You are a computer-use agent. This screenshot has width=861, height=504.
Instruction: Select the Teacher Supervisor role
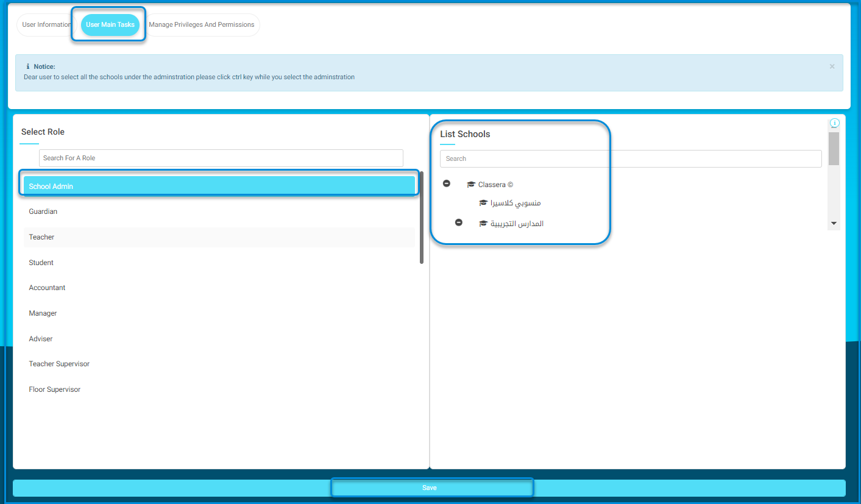219,364
